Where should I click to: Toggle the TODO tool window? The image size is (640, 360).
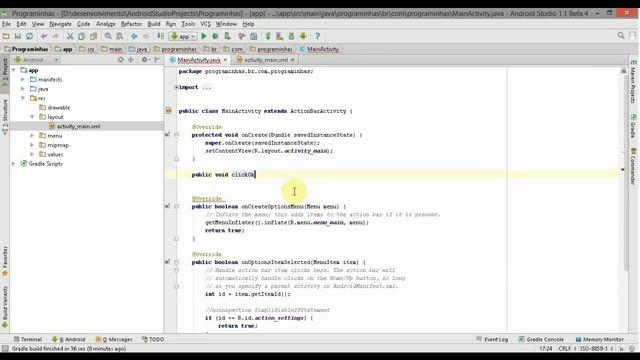(x=153, y=339)
